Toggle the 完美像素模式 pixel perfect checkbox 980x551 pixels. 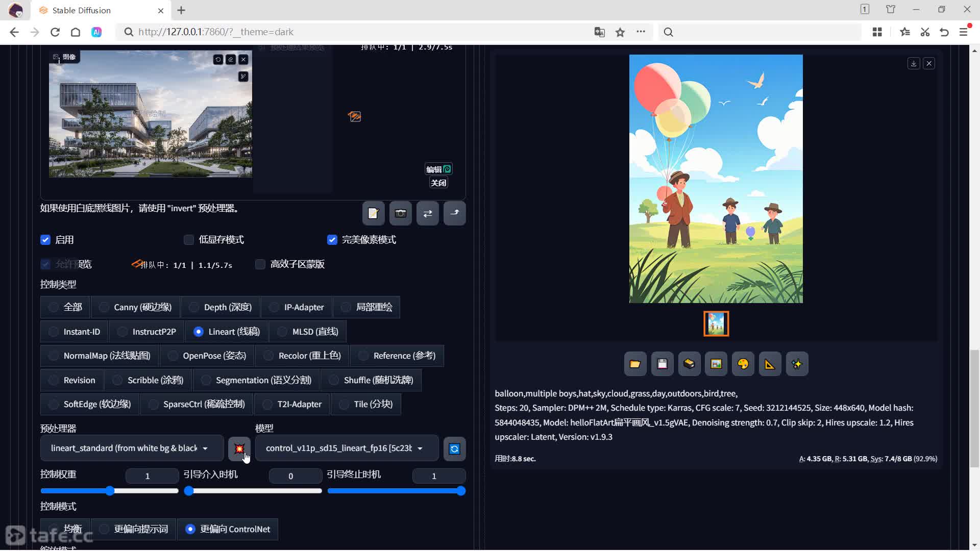(332, 240)
